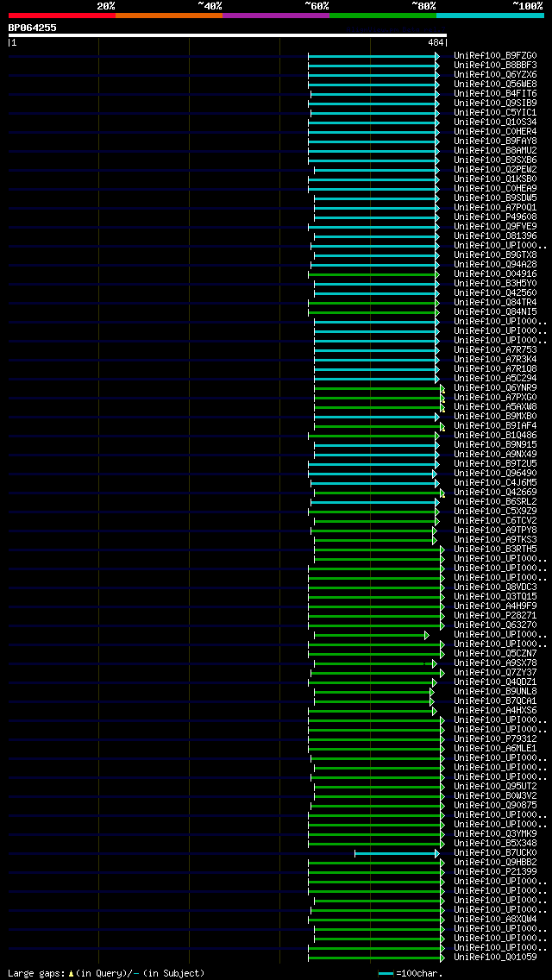Open hit UniRef100_Q6YZX6
Screen dimensions: 552x980
click(495, 74)
